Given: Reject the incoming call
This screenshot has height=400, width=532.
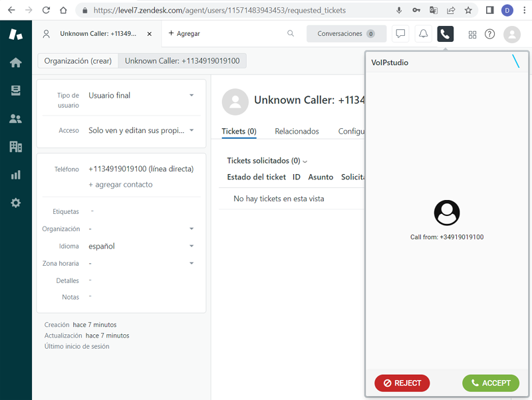Looking at the screenshot, I should point(402,383).
